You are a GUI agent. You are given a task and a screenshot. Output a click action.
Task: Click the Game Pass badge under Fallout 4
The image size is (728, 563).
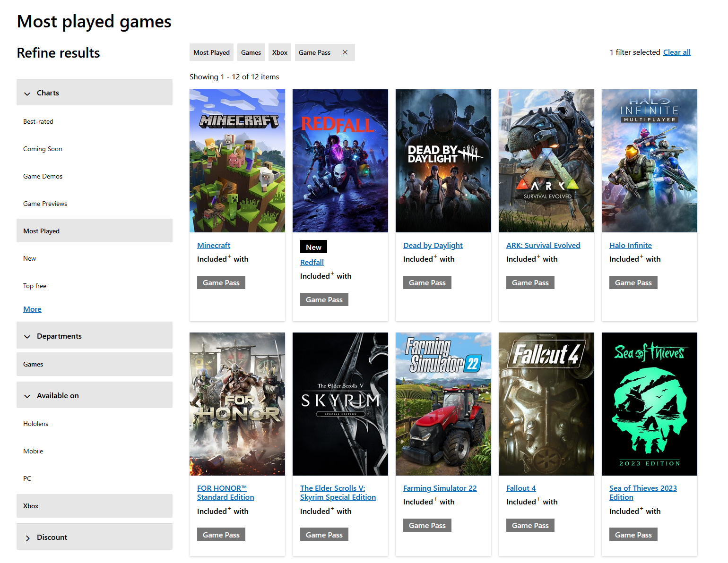(x=530, y=525)
